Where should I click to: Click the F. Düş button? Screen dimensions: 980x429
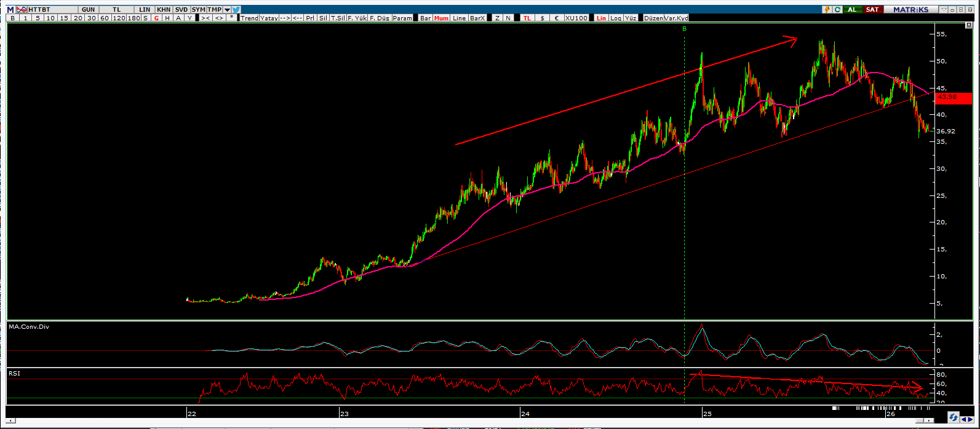coord(380,18)
